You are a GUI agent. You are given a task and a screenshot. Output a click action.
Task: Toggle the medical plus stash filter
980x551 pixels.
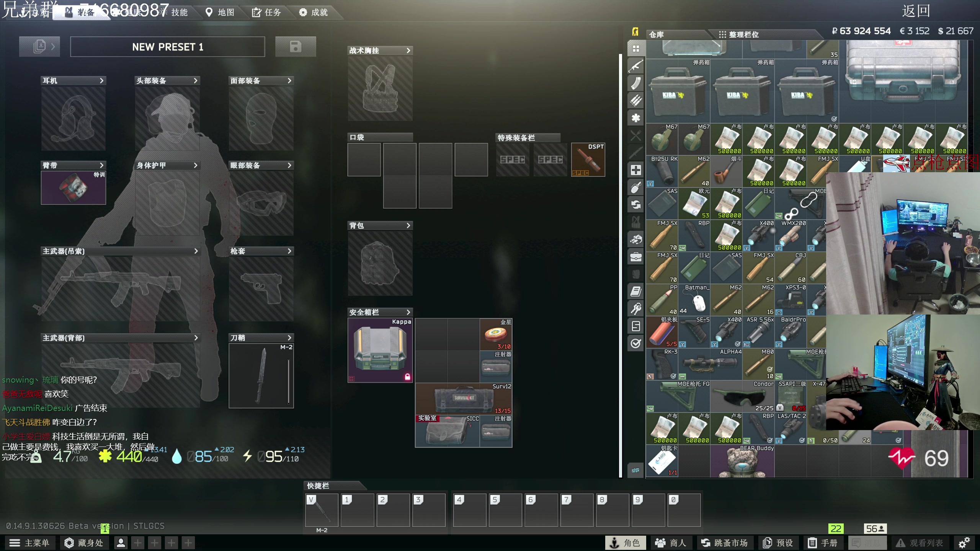pyautogui.click(x=636, y=170)
